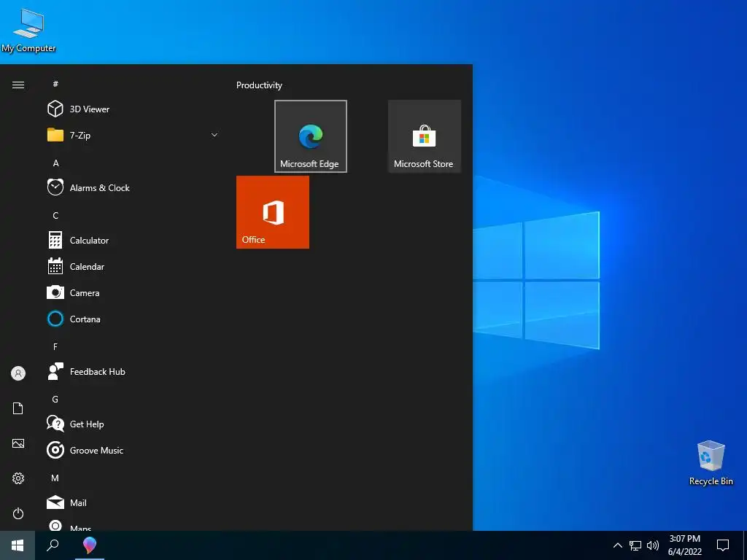Click the F letter header
The width and height of the screenshot is (747, 560).
tap(55, 346)
